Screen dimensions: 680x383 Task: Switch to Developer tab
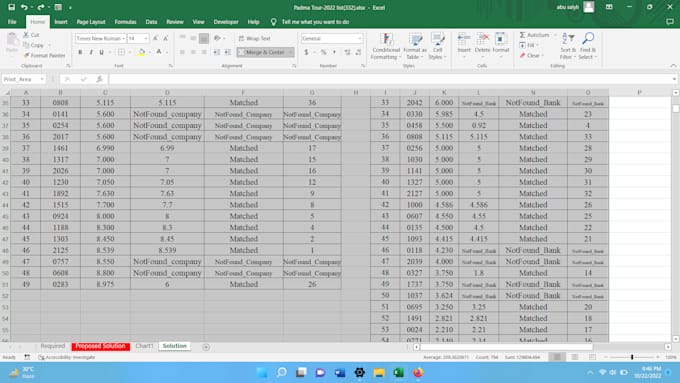[226, 22]
